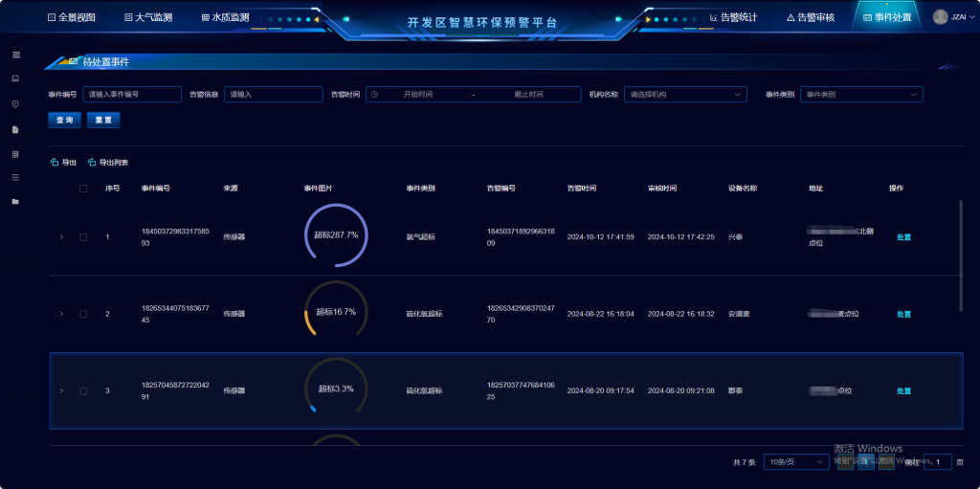Toggle the select-all checkbox in table header
The image size is (980, 489).
pyautogui.click(x=83, y=189)
